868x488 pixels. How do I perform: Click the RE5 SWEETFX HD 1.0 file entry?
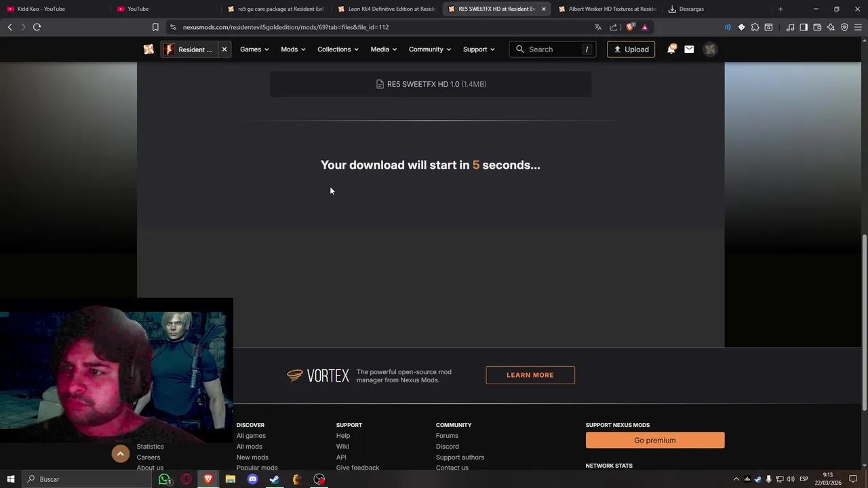coord(431,84)
